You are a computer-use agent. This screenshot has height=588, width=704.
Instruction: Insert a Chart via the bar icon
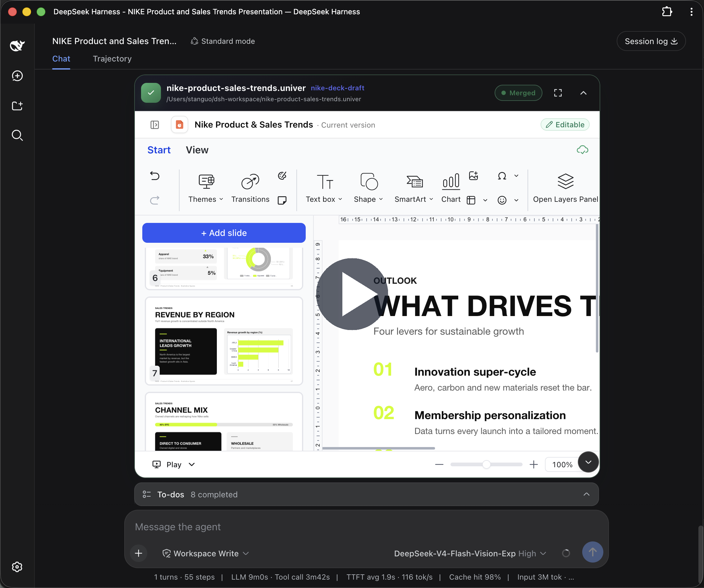point(451,181)
